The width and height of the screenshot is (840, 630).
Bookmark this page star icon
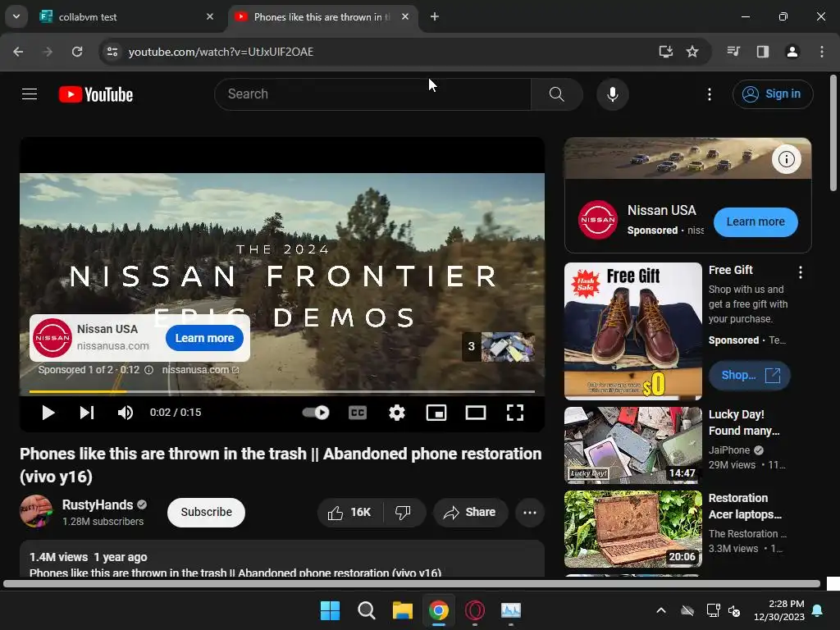coord(692,52)
